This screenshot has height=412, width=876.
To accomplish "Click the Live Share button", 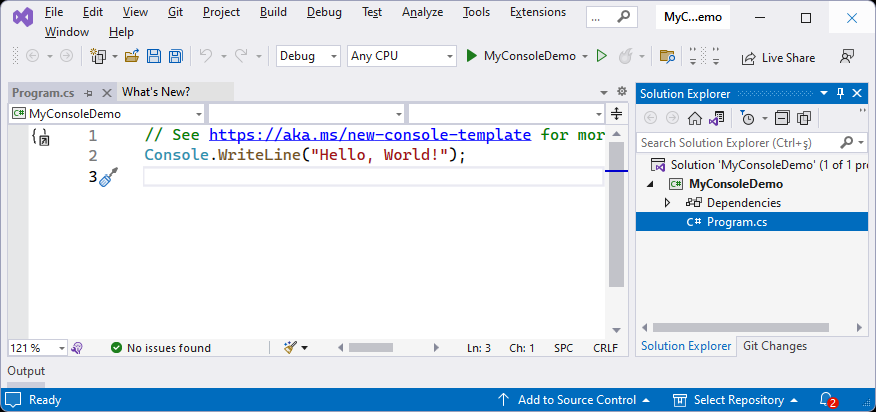I will 776,58.
